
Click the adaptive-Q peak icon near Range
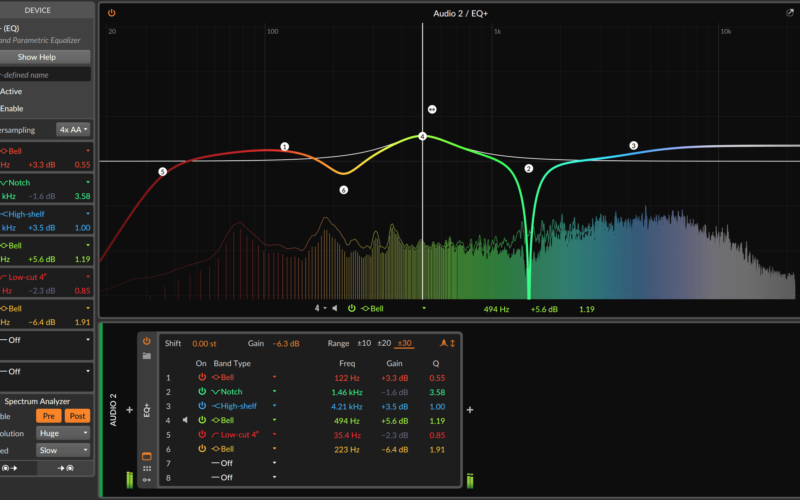click(x=443, y=343)
